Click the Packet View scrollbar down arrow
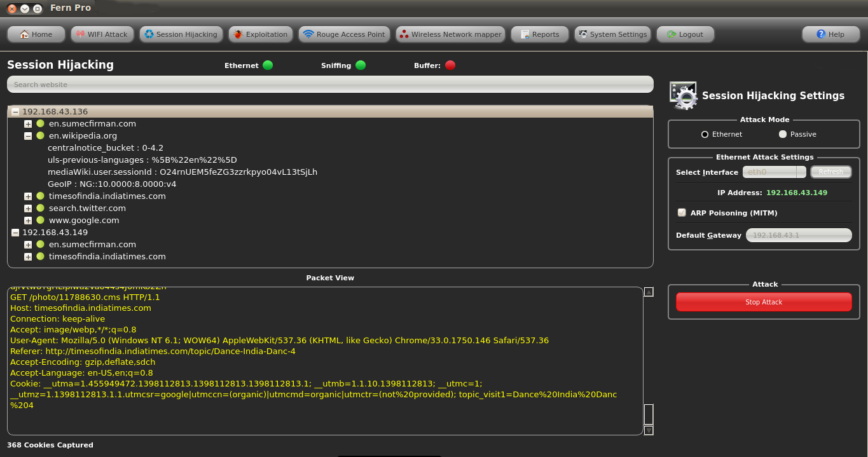Image resolution: width=868 pixels, height=457 pixels. (649, 430)
